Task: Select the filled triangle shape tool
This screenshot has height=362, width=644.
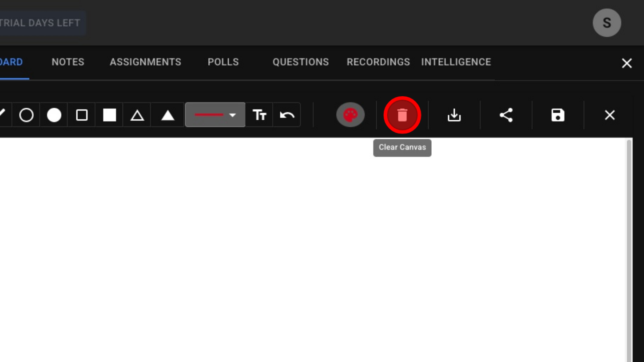Action: coord(167,115)
